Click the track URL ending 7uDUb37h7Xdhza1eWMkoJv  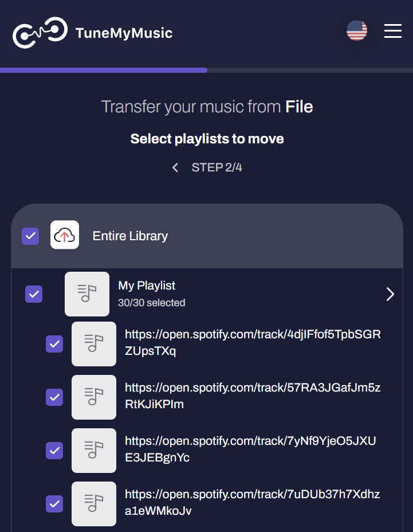252,503
